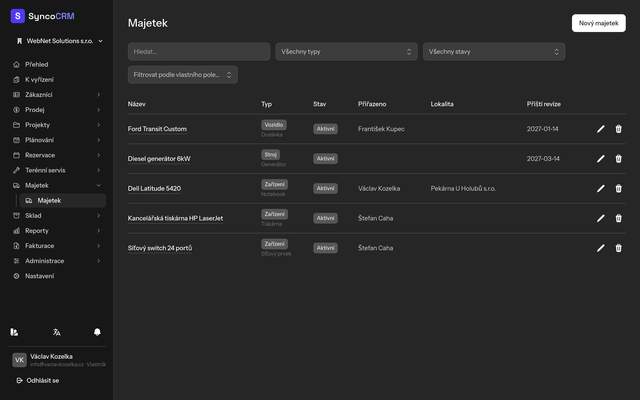Screen dimensions: 640x400
Task: Go to Přehled in sidebar
Action: pyautogui.click(x=57, y=64)
